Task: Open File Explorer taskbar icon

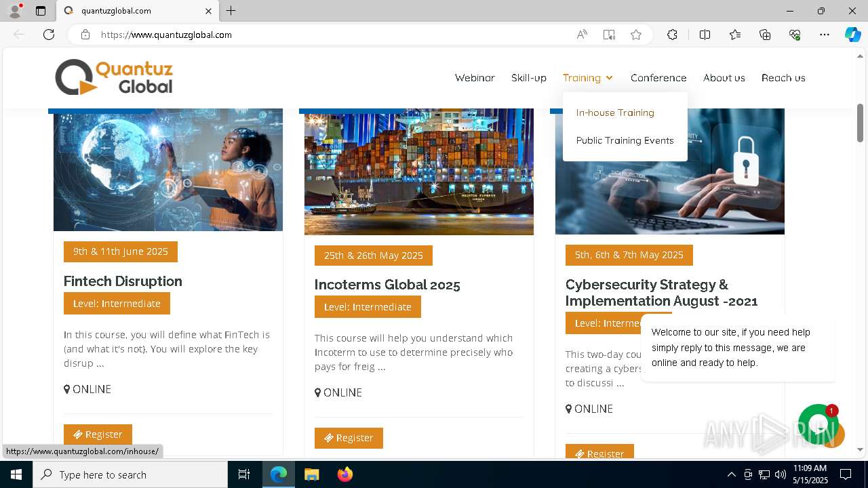Action: (x=311, y=474)
